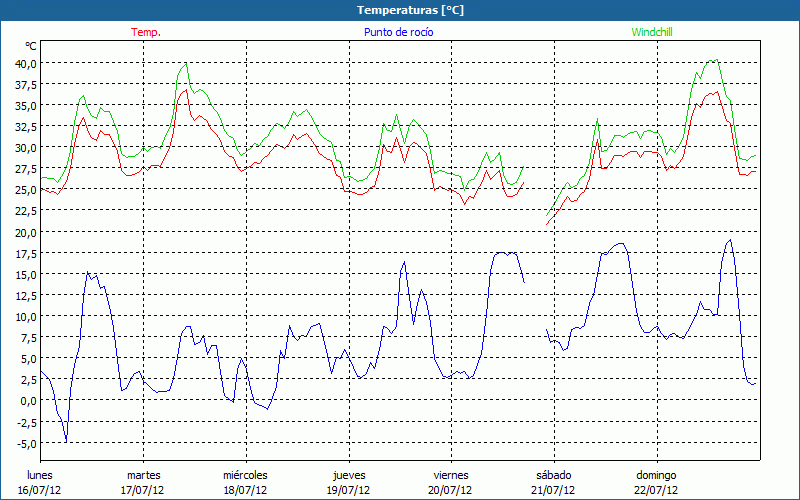Click the -5,0 value on the y-axis

[26, 443]
